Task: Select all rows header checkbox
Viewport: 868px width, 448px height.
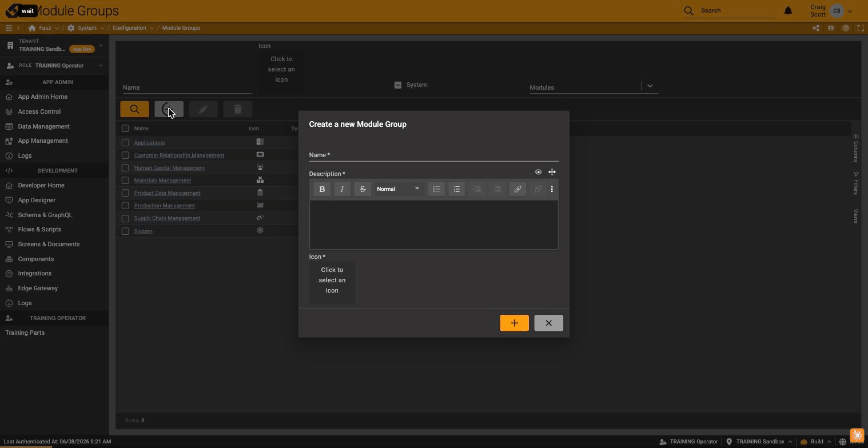Action: (125, 129)
